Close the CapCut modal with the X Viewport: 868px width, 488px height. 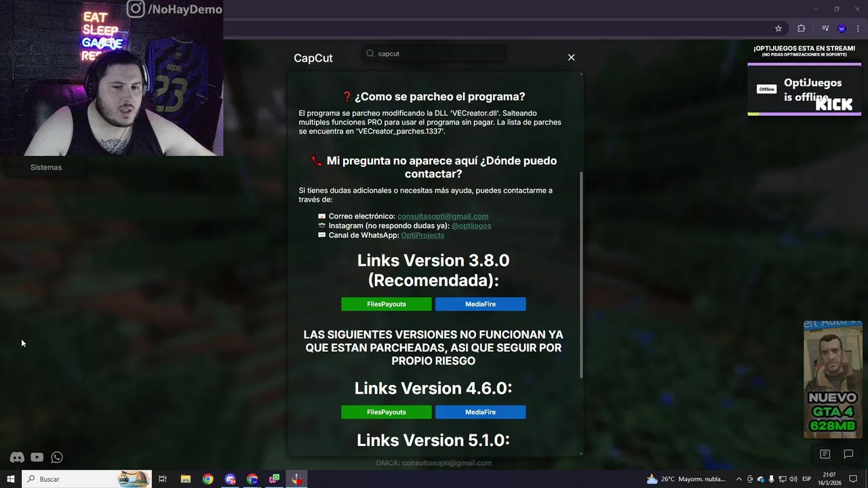coord(571,58)
